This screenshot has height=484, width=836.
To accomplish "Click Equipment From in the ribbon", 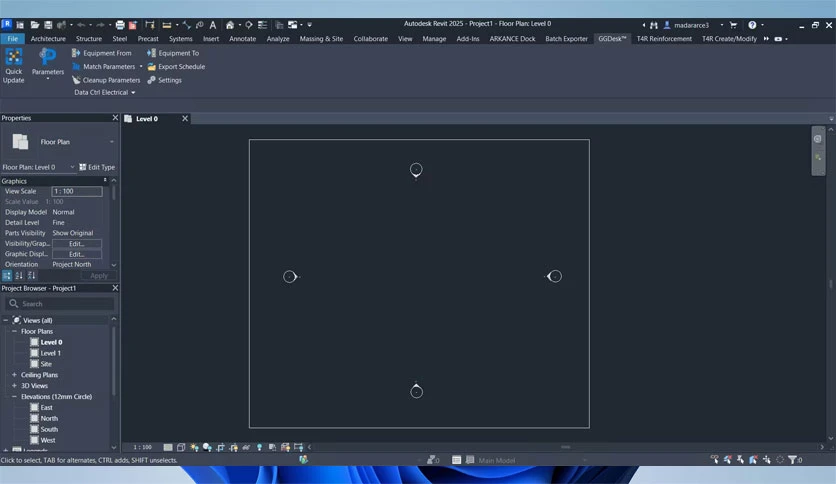I will pos(101,53).
